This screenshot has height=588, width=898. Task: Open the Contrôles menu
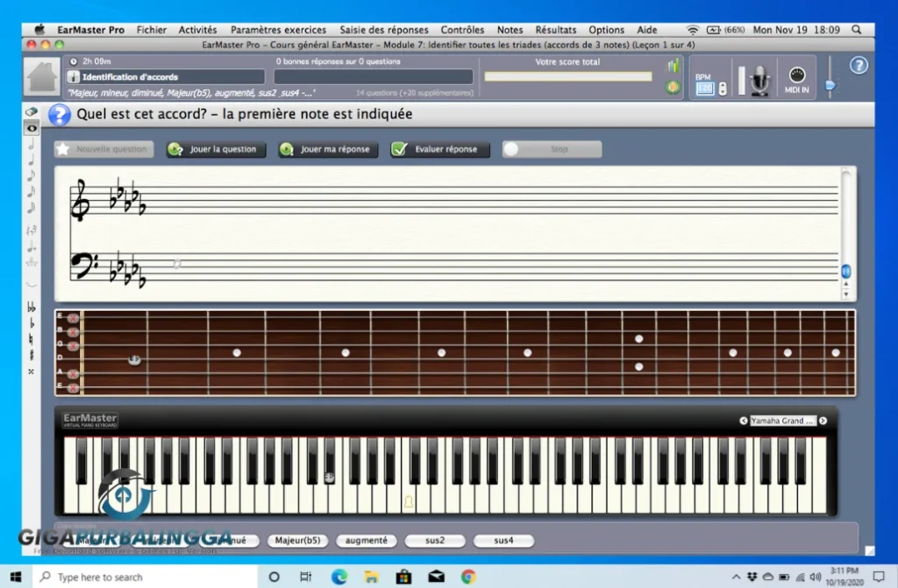463,29
